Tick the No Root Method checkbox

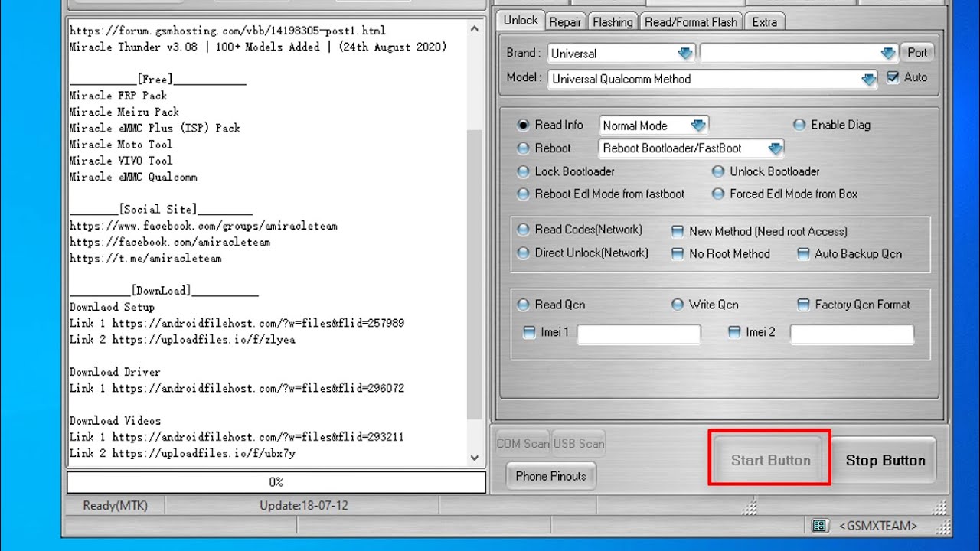[678, 253]
